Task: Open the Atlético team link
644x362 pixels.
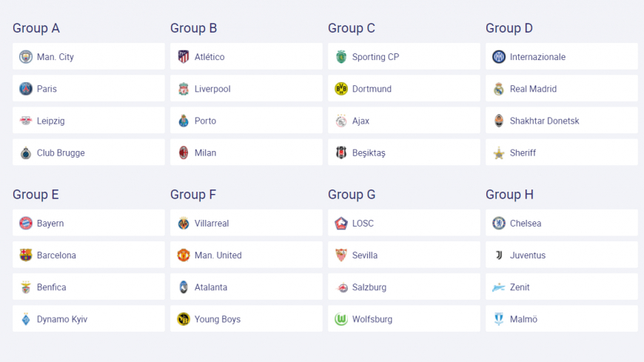Action: 209,57
